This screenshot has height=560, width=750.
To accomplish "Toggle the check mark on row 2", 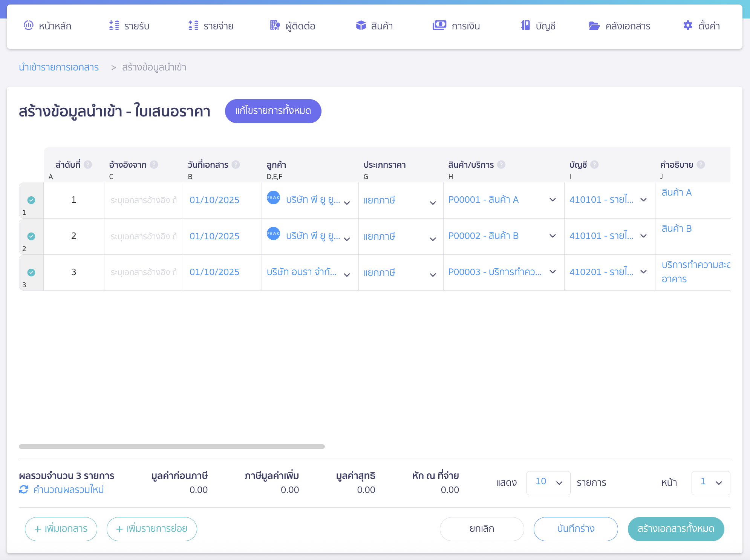I will point(31,236).
